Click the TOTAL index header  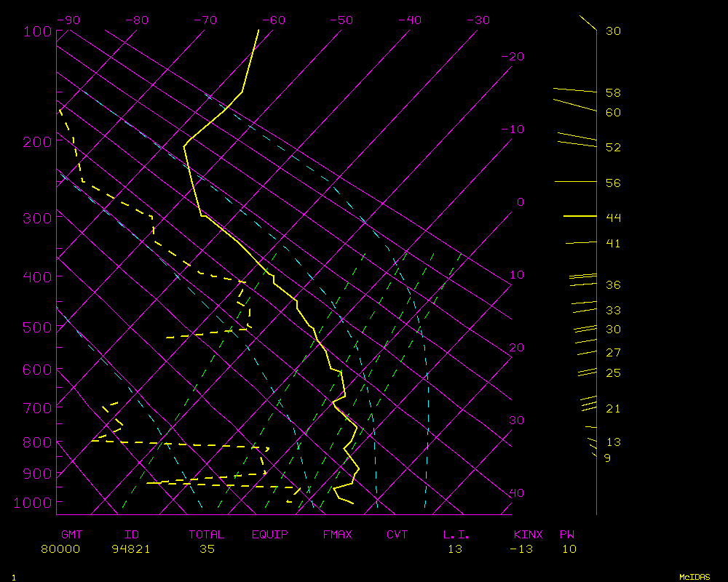(207, 535)
